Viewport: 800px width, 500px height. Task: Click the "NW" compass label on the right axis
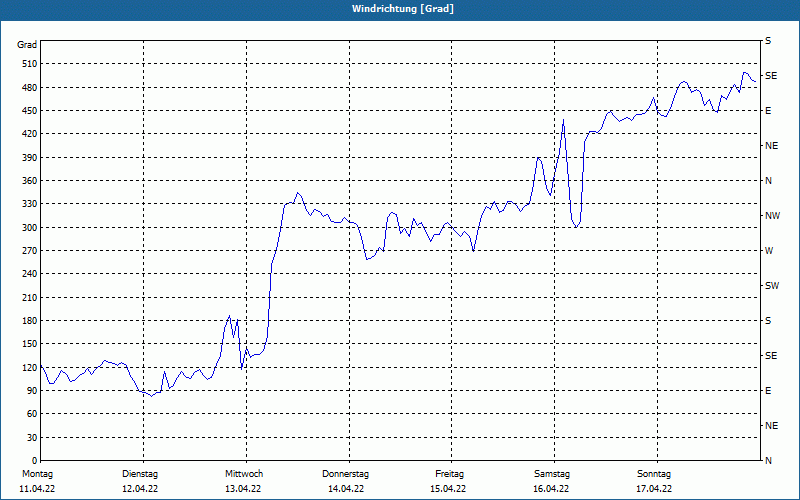click(x=772, y=216)
